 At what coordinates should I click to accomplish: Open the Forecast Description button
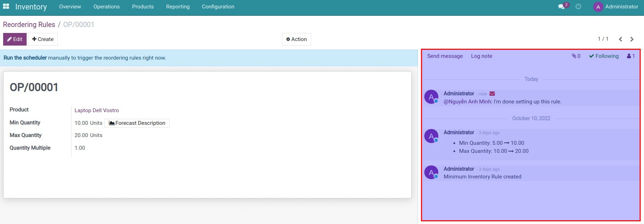[x=137, y=123]
